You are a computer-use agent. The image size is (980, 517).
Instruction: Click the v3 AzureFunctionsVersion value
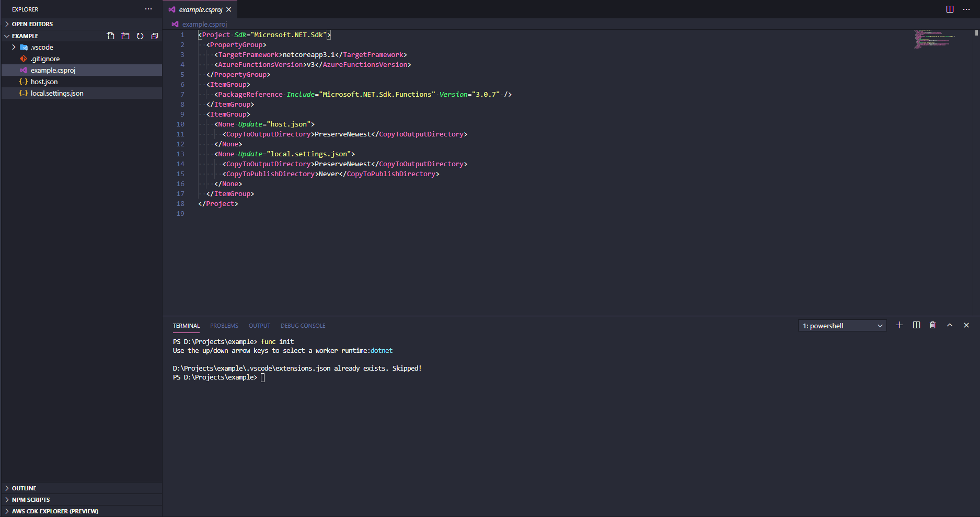click(x=310, y=65)
